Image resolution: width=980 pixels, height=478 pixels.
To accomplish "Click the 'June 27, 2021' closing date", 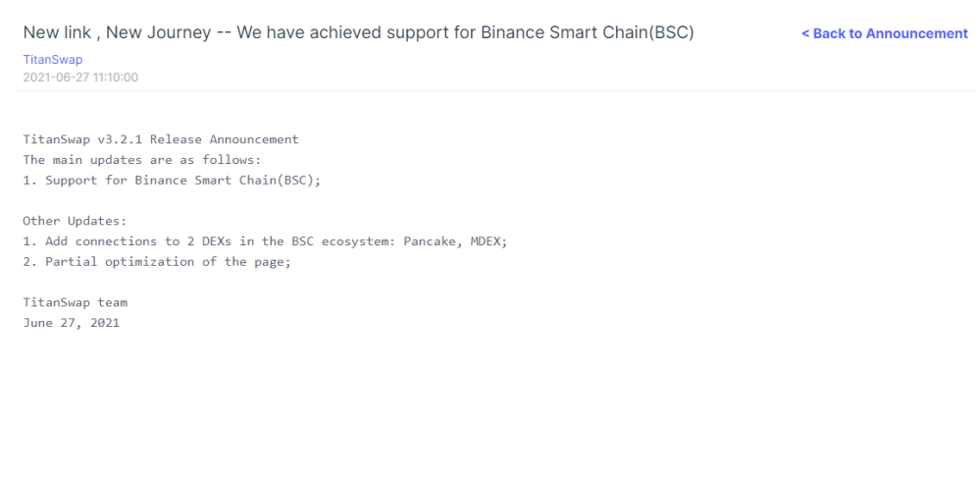I will click(x=72, y=324).
